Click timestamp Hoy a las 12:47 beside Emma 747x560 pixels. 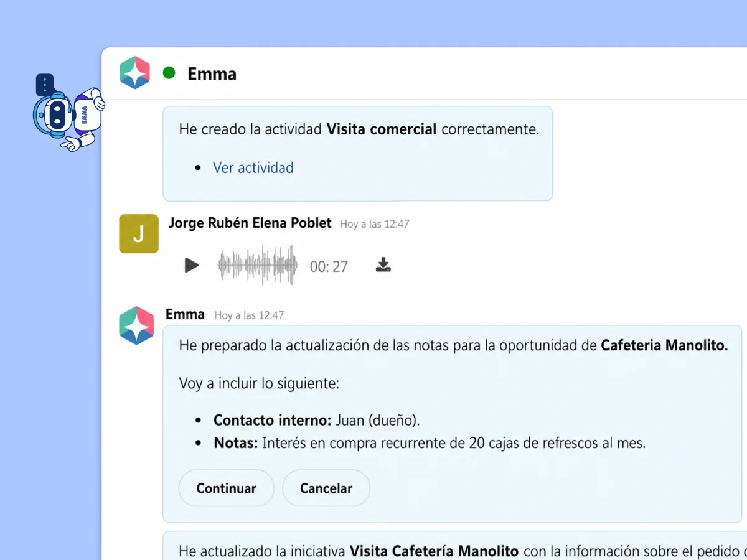pos(249,315)
